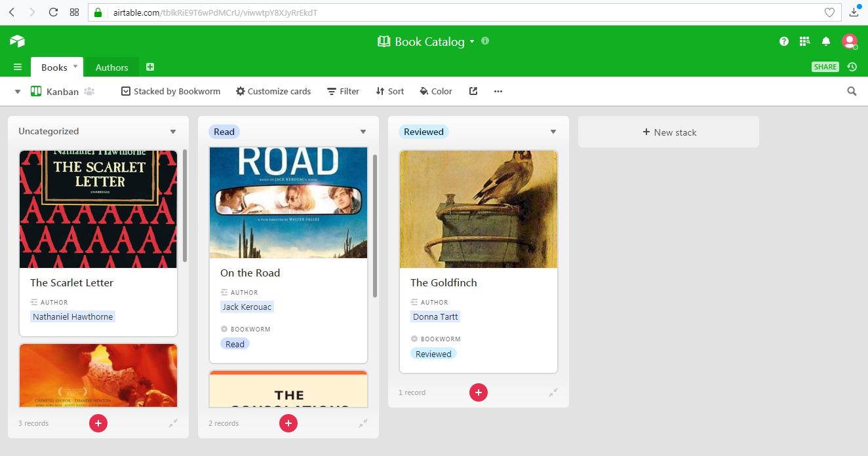Expand the Reviewed stack fullscreen
Screen dimensions: 868x456
click(553, 392)
